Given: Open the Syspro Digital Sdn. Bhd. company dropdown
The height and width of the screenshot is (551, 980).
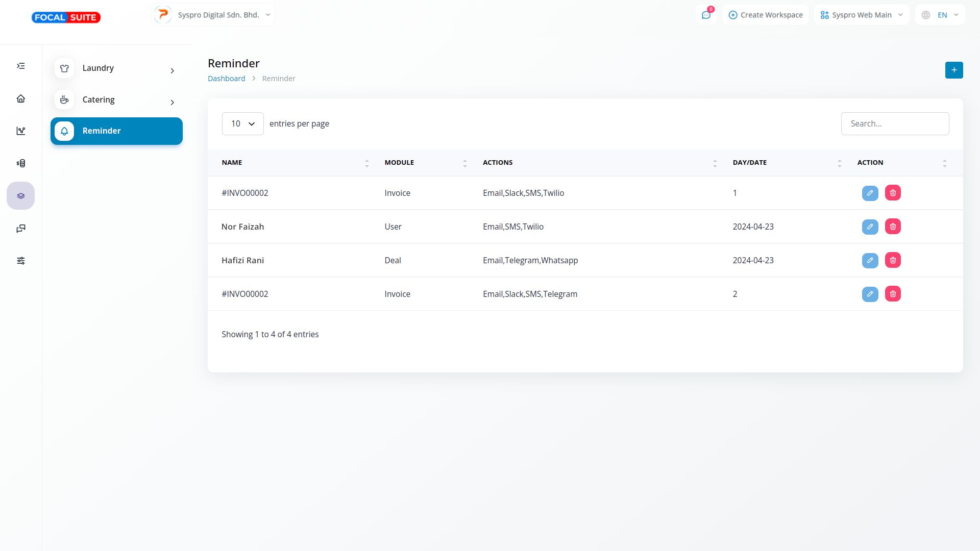Looking at the screenshot, I should (x=213, y=15).
